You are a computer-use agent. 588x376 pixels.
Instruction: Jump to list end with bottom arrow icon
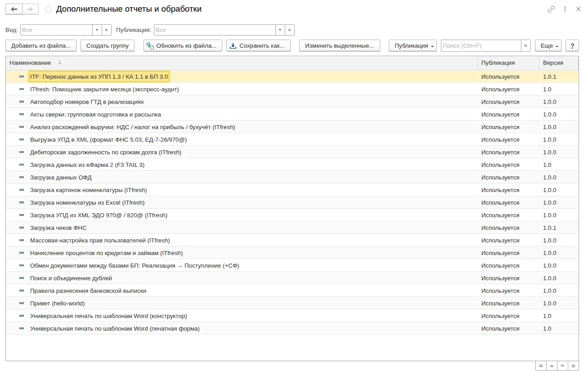pyautogui.click(x=574, y=366)
